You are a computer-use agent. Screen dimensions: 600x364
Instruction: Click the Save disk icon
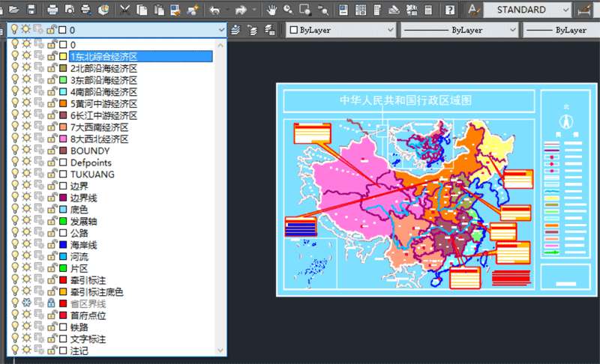(31, 10)
